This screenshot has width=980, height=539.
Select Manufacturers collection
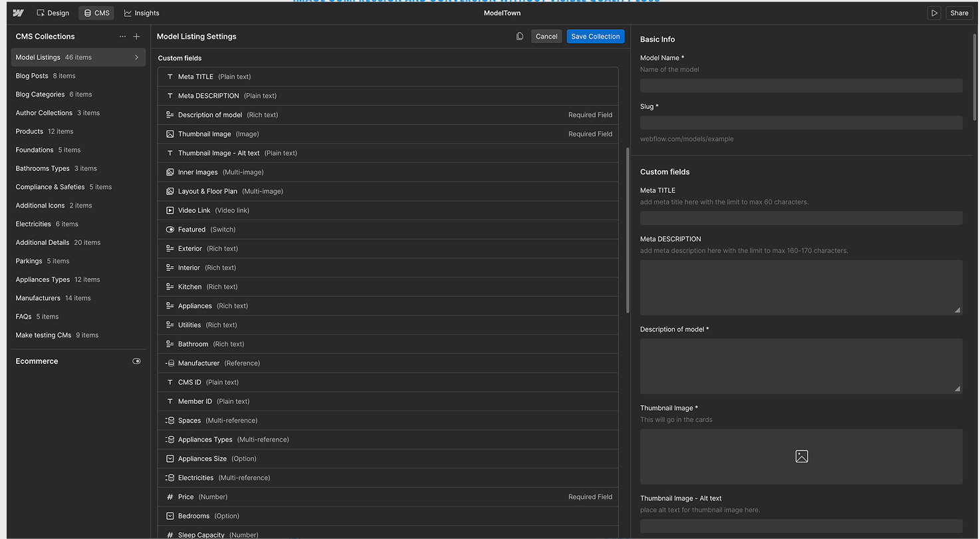78,298
